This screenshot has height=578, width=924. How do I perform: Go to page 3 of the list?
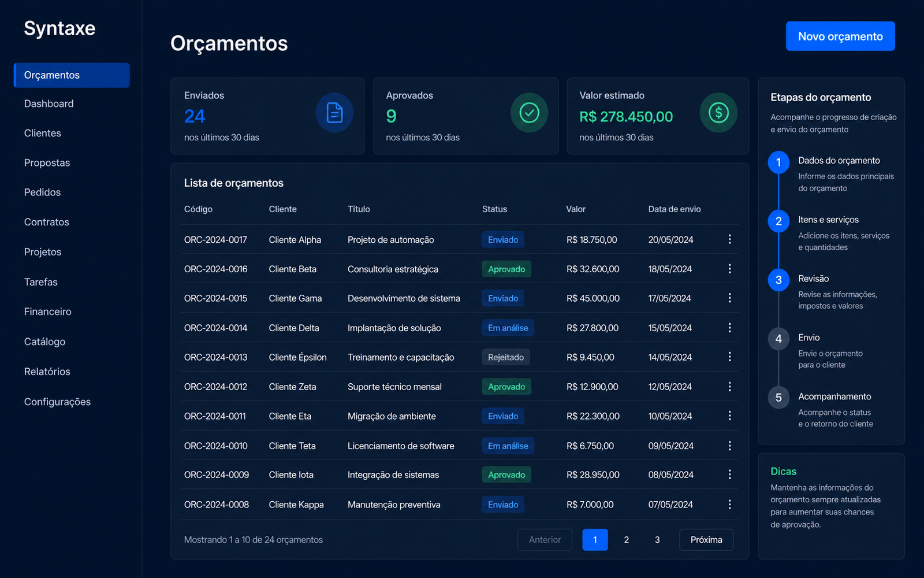657,540
